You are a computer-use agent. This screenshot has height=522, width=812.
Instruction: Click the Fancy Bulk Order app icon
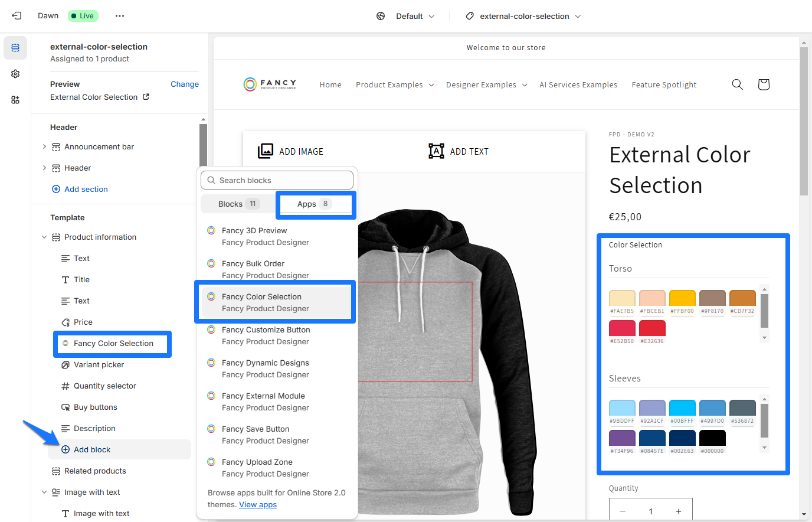pyautogui.click(x=211, y=263)
